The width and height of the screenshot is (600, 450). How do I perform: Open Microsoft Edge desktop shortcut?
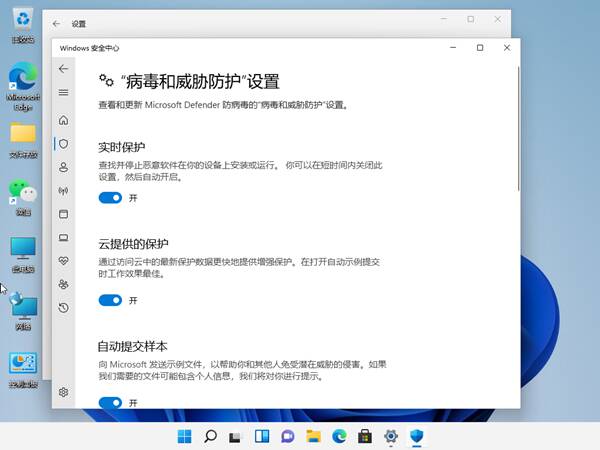pos(23,87)
